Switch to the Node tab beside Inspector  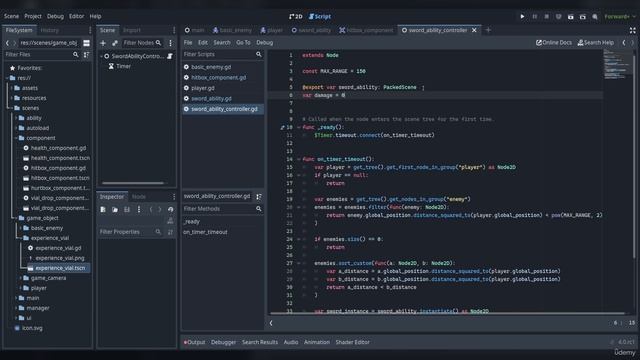(x=139, y=197)
